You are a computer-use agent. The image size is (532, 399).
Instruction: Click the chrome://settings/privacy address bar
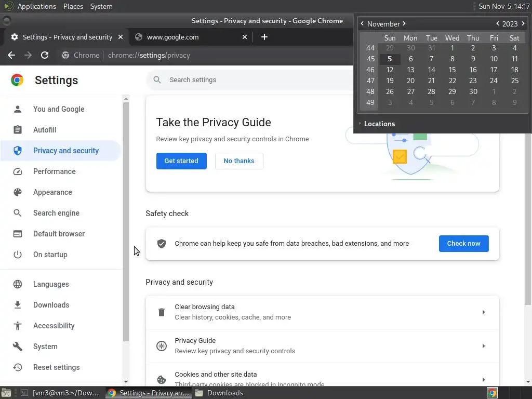click(x=149, y=55)
